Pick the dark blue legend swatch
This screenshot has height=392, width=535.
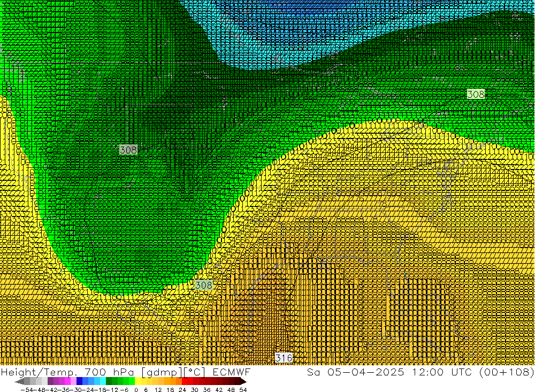(80, 381)
